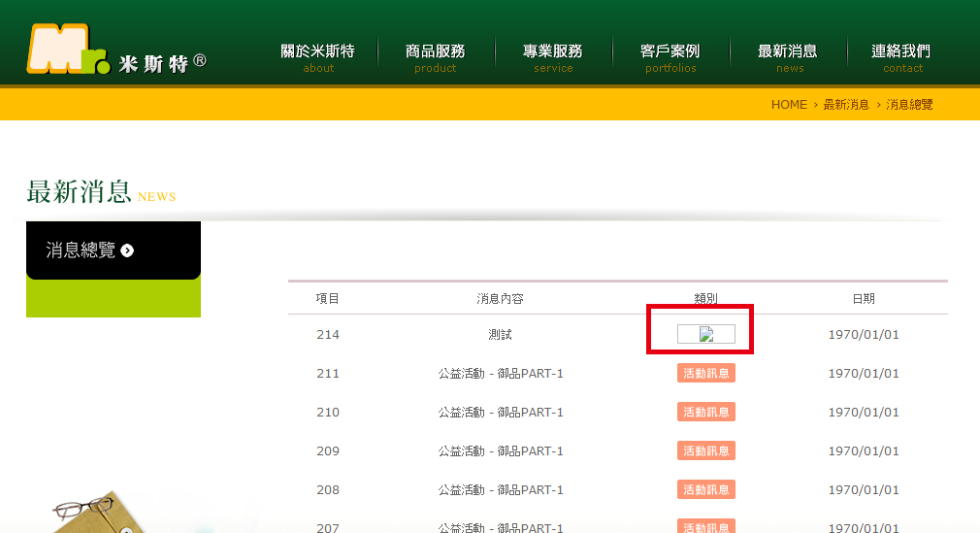The image size is (980, 533).
Task: Go to 專業服務 service page
Action: [552, 57]
